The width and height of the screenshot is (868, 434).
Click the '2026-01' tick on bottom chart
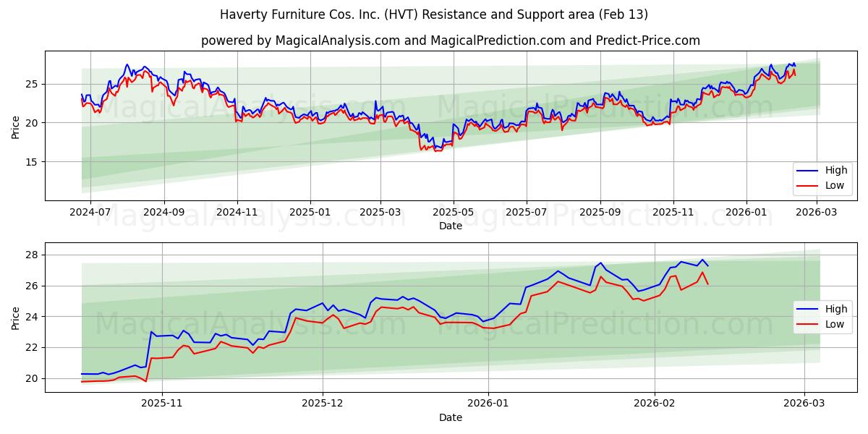tap(488, 404)
